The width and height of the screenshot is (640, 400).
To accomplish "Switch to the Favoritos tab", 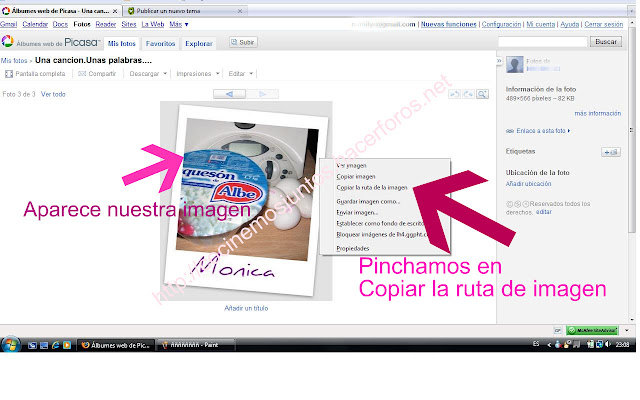I will [x=160, y=43].
